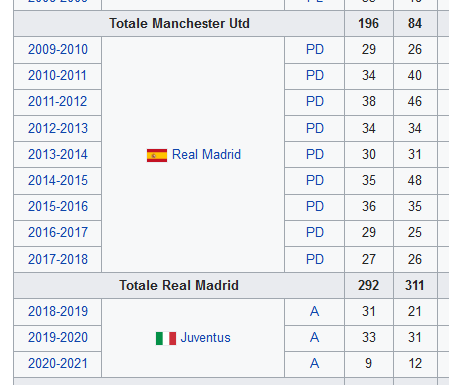Open the 2018-2019 season link

[x=58, y=311]
